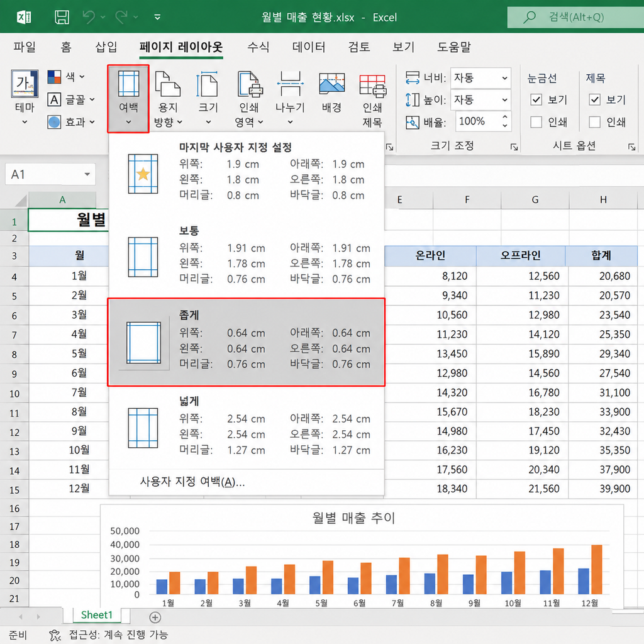Image resolution: width=644 pixels, height=644 pixels.
Task: Open the 용지 방향 orientation menu
Action: [167, 99]
